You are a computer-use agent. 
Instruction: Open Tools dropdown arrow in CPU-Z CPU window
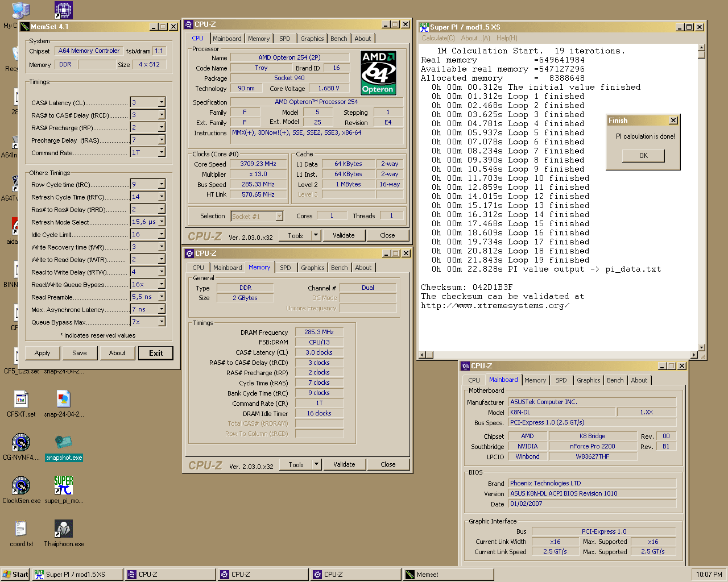point(316,235)
